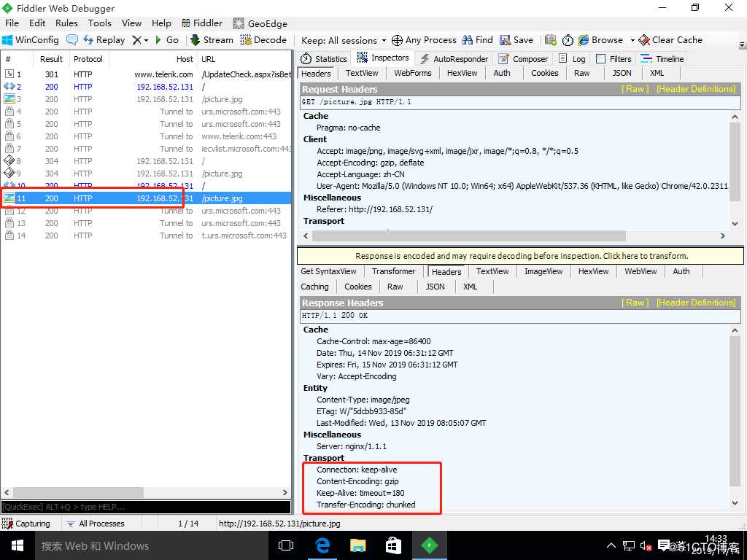The image size is (747, 560).
Task: Click Request Headers Header Definitions link
Action: 696,88
